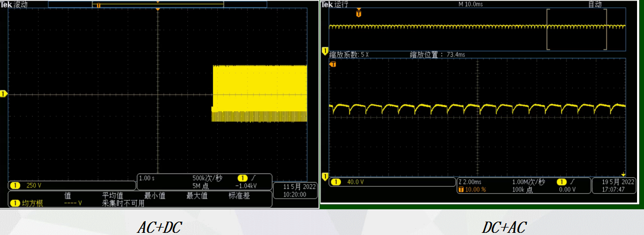Screen dimensions: 644x235
Task: Click the 1.00 s timebase readout
Action: coord(147,178)
